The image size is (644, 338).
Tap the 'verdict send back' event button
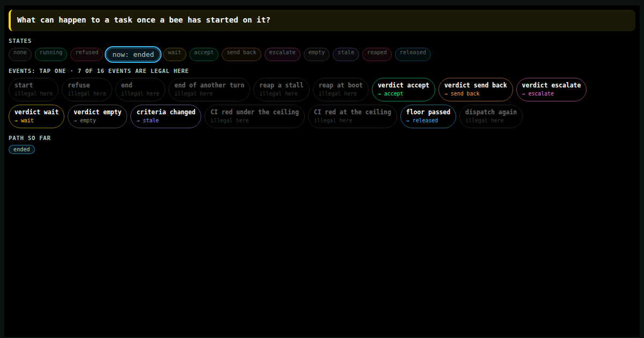(475, 90)
